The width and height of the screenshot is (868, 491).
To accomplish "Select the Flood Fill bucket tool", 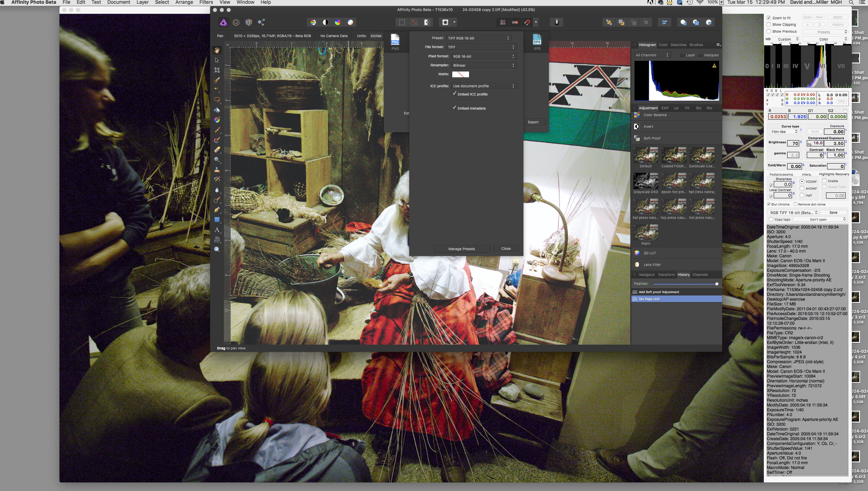I will coord(217,110).
